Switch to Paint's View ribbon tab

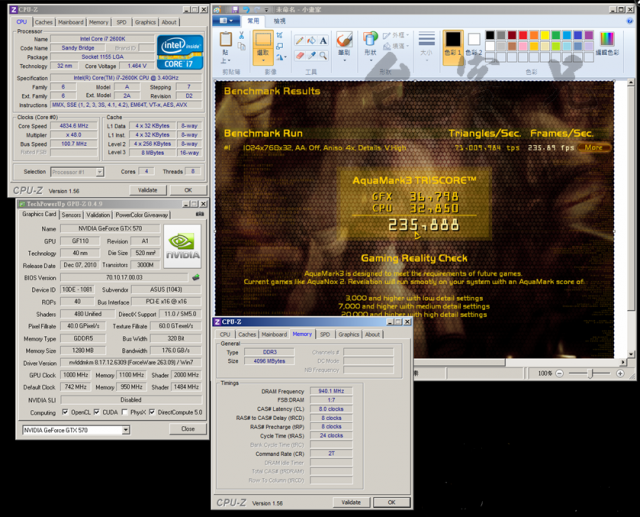tap(280, 21)
